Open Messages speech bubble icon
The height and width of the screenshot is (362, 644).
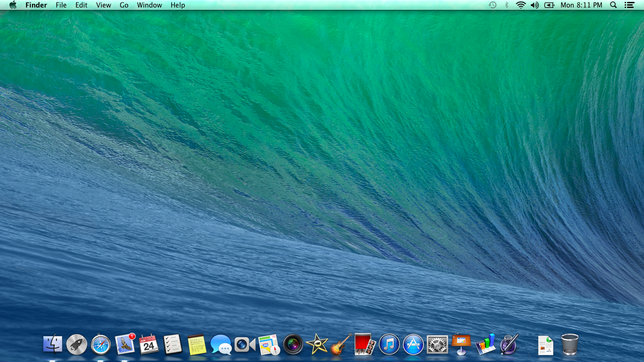click(221, 345)
